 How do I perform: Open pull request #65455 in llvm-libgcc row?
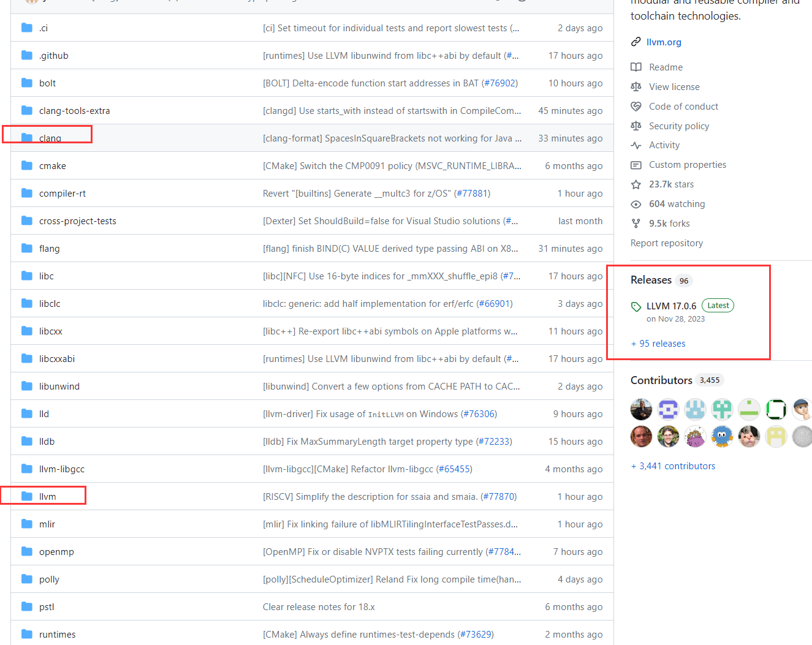tap(454, 469)
